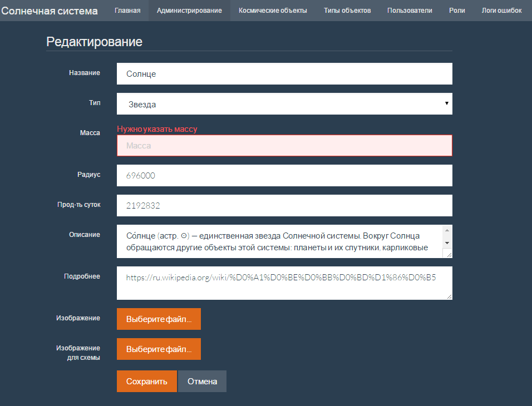Click the Прод-ть суток label

tap(78, 205)
